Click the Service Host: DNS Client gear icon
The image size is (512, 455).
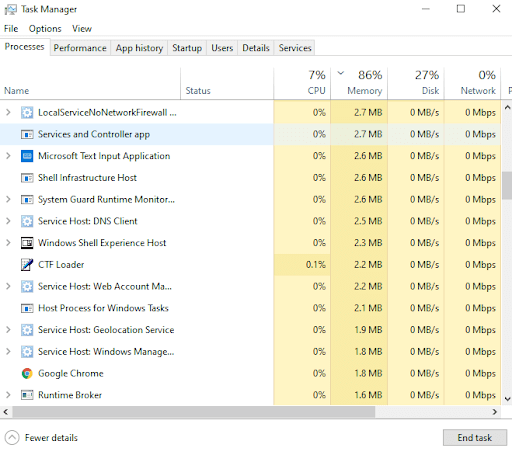27,221
